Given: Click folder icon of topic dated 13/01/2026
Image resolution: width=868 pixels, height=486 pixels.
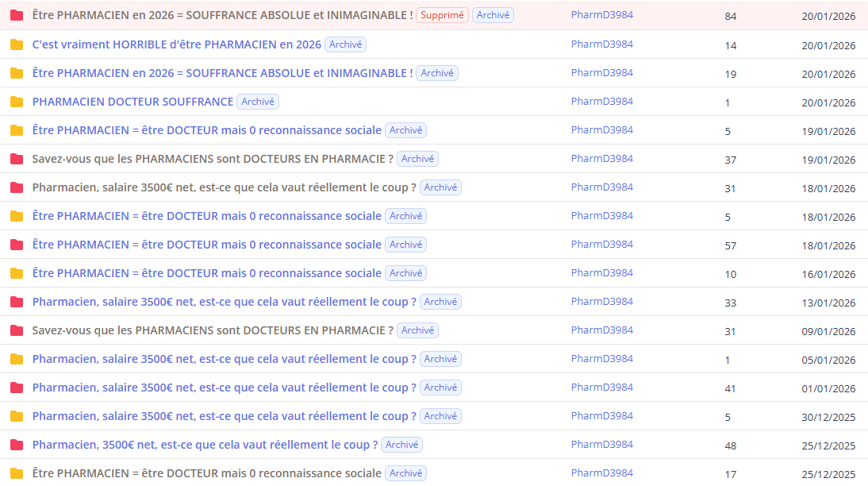Looking at the screenshot, I should pyautogui.click(x=17, y=302).
